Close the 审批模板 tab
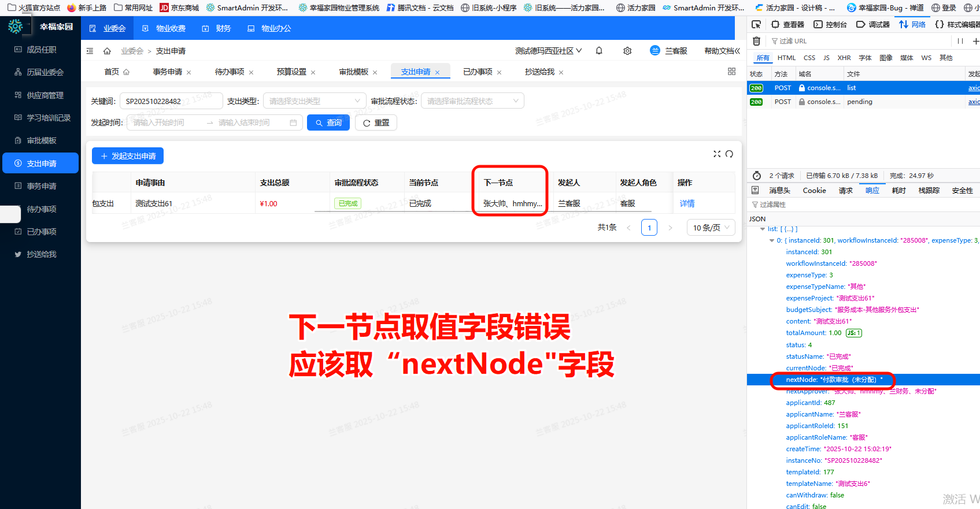The image size is (980, 509). (x=375, y=73)
